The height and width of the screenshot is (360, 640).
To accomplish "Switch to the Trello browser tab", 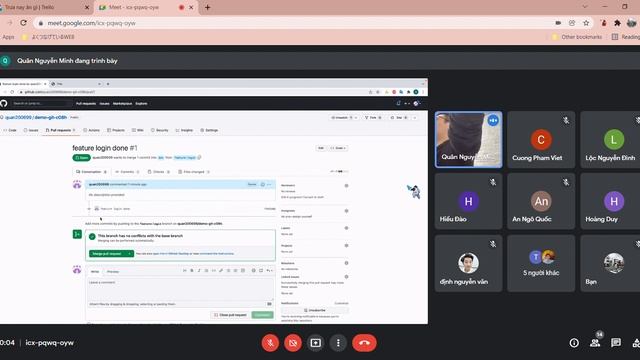I will (43, 7).
